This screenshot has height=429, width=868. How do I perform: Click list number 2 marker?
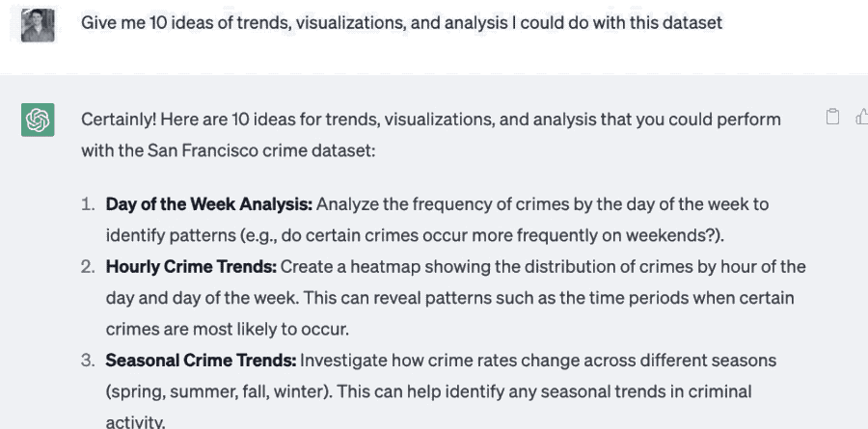click(88, 266)
